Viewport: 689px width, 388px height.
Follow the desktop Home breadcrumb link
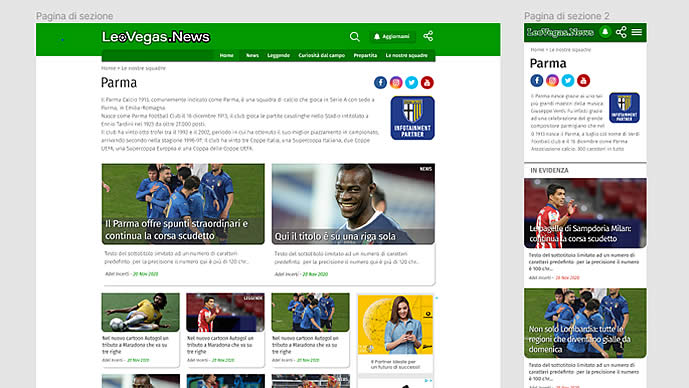[108, 68]
